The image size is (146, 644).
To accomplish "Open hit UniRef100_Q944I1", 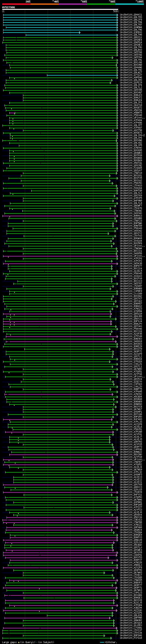I will [131, 15].
